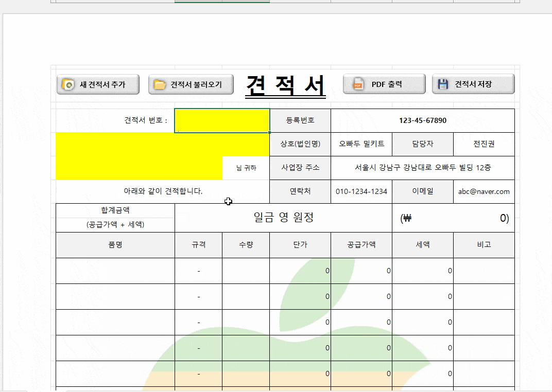Click the 견적서 저장 button label
The height and width of the screenshot is (392, 552).
click(473, 84)
